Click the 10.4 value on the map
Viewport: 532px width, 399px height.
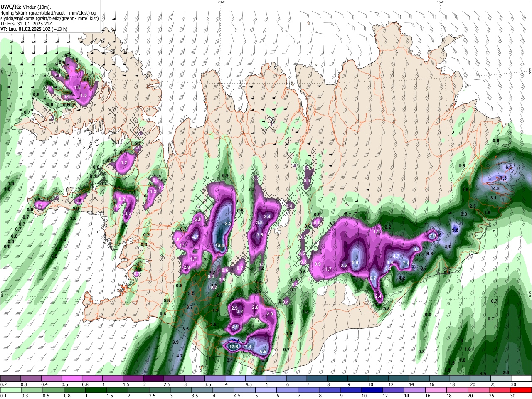[219, 246]
